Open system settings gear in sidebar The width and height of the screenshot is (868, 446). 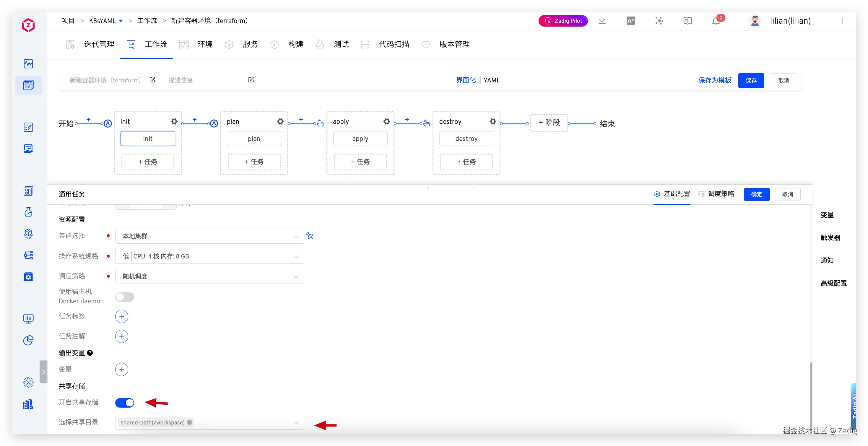coord(28,382)
